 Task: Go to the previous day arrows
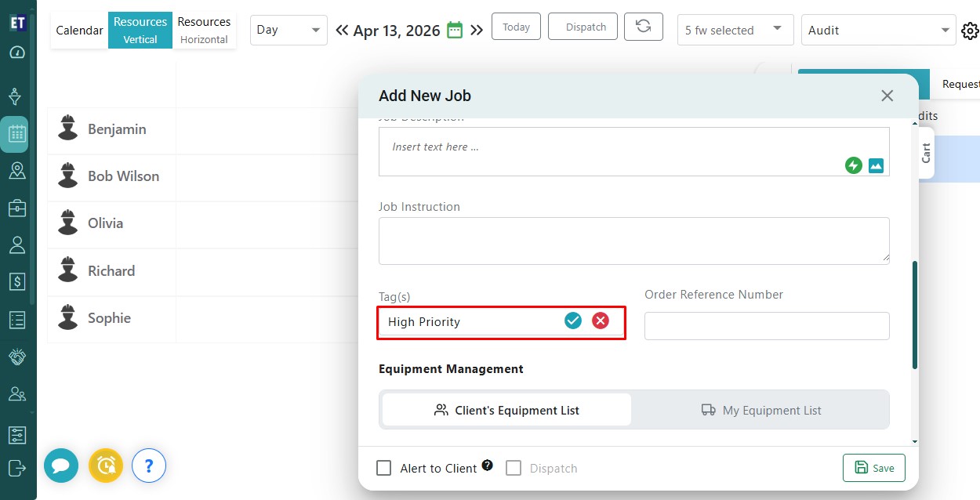[x=342, y=31]
